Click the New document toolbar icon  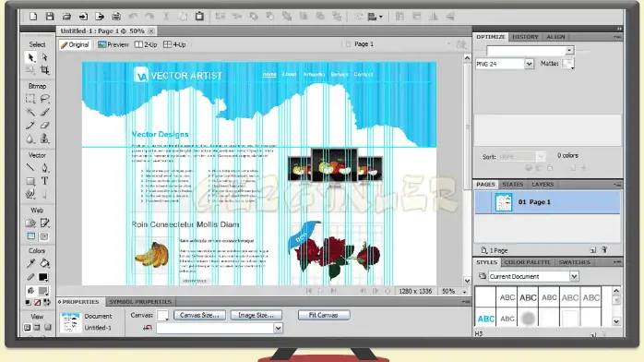(x=33, y=17)
